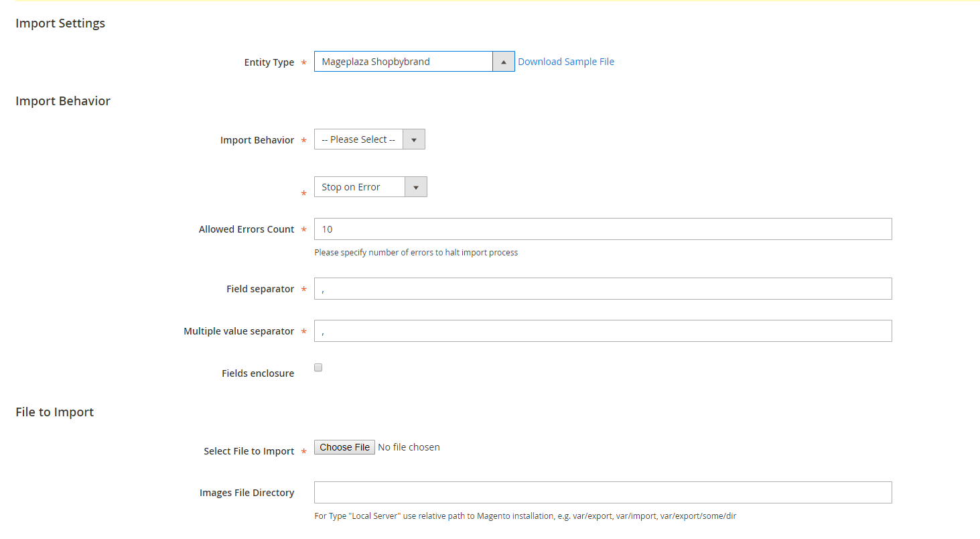Click into the Field separator text box
Viewport: 980px width, 539px height.
tap(603, 289)
